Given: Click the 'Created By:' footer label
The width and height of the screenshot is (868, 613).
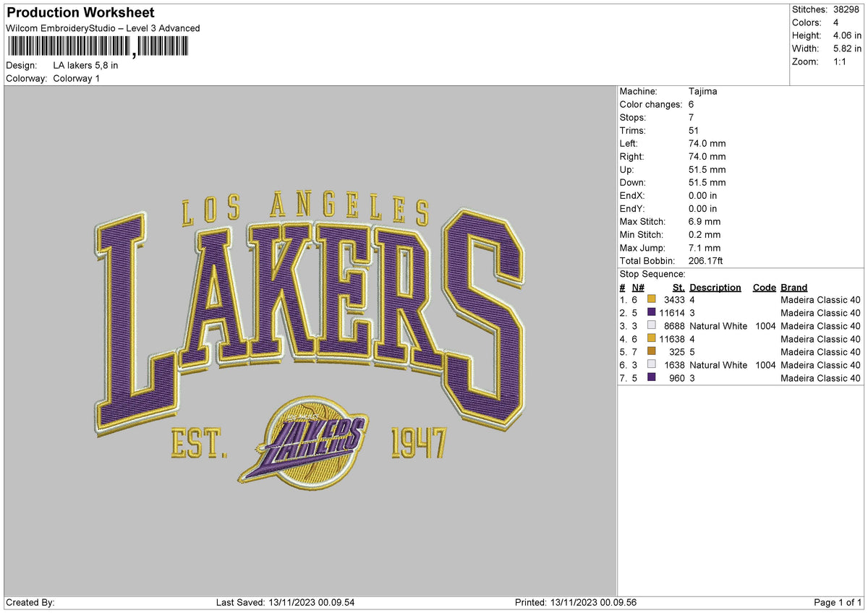Looking at the screenshot, I should [x=30, y=603].
